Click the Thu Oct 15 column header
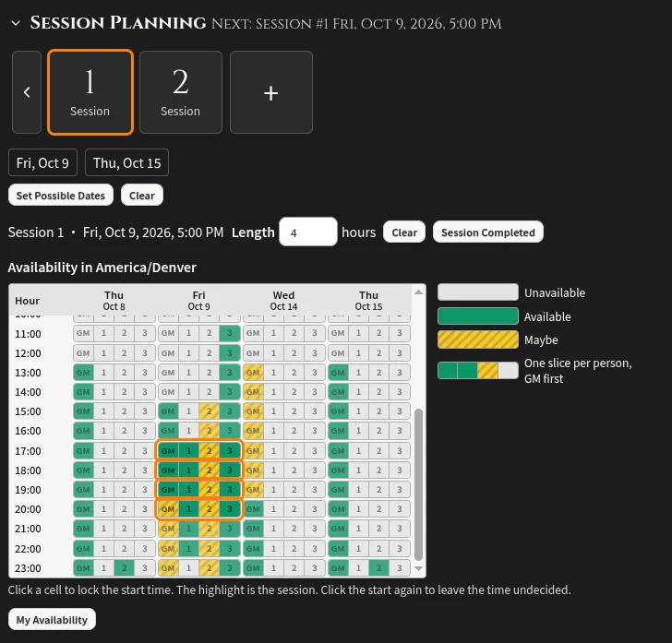The height and width of the screenshot is (643, 672). point(368,301)
